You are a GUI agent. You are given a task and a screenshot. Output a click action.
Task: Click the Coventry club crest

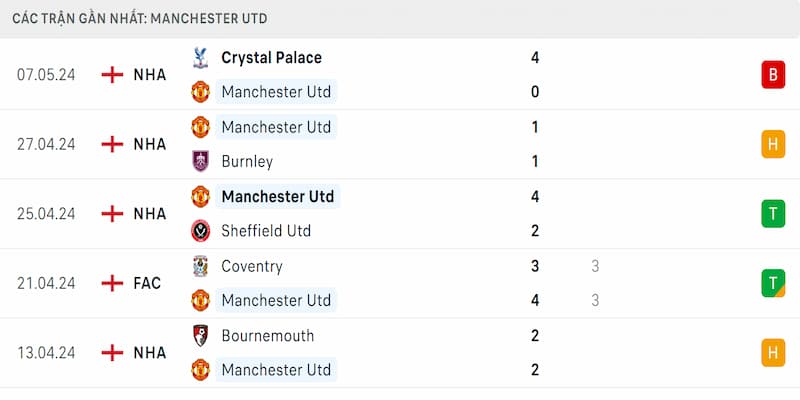tap(200, 266)
